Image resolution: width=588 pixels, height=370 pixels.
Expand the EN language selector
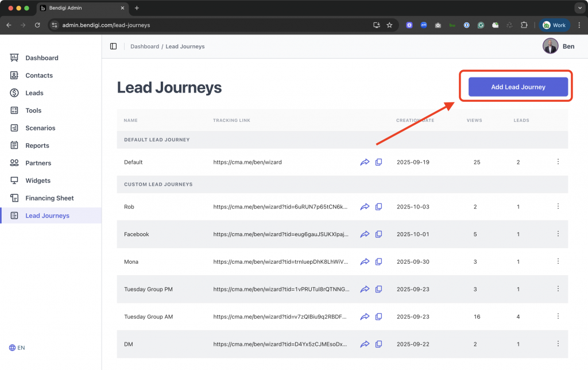pos(17,348)
